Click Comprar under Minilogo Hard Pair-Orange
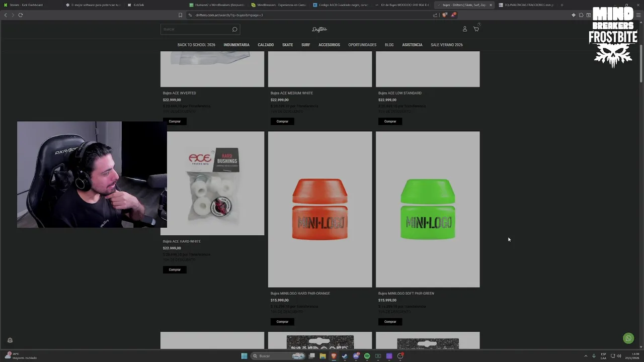 tap(282, 322)
